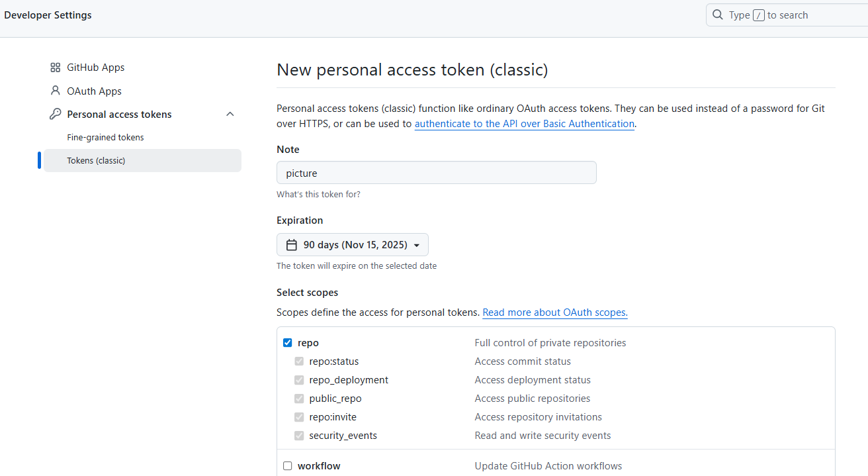
Task: Click the GitHub Apps grid icon
Action: coord(56,68)
